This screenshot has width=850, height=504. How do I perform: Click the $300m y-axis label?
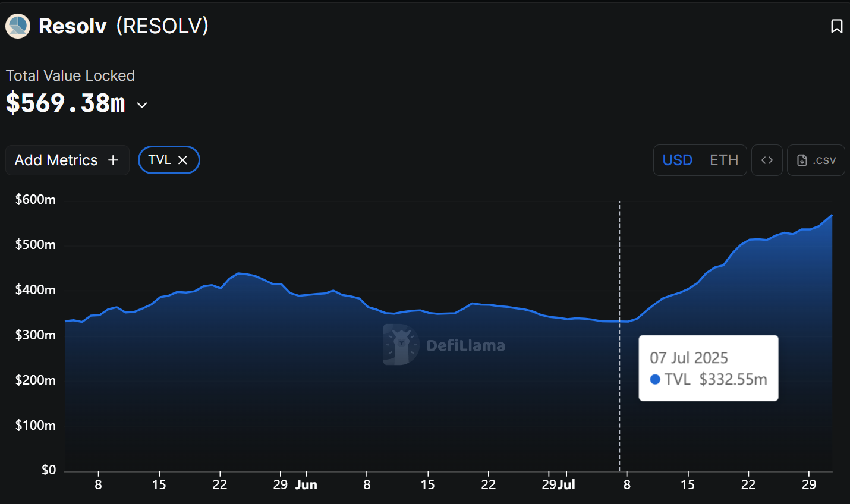[36, 335]
